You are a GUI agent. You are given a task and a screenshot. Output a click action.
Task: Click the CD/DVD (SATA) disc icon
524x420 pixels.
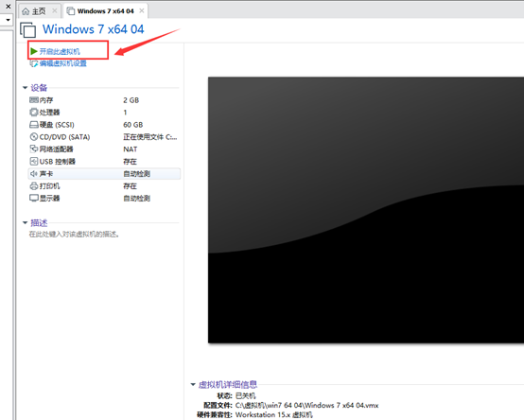click(34, 136)
